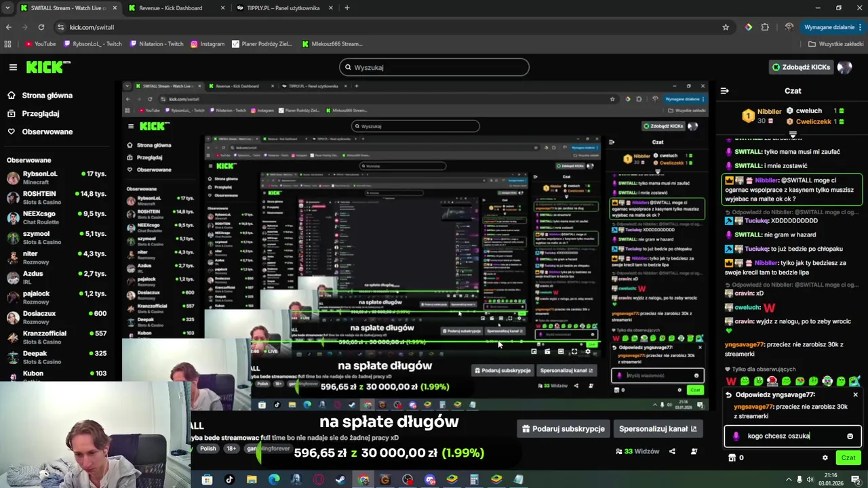Focus the chat message input
This screenshot has height=488, width=868.
click(793, 436)
